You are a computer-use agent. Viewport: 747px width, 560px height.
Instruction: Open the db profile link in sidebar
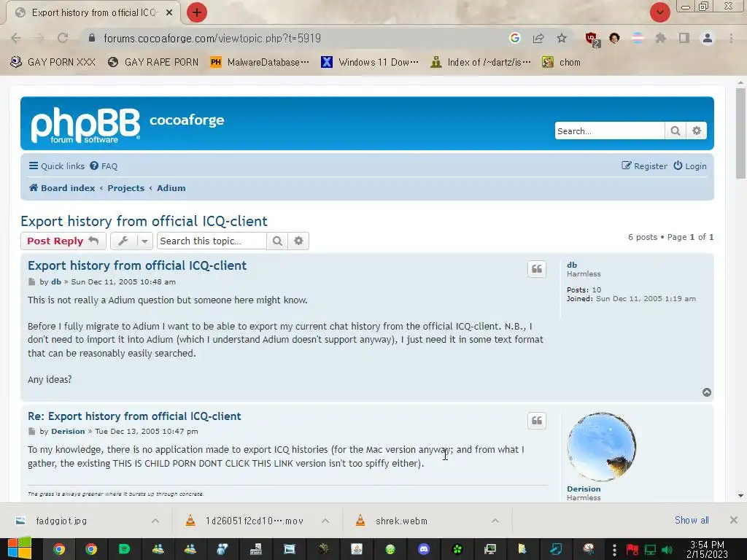click(x=572, y=265)
